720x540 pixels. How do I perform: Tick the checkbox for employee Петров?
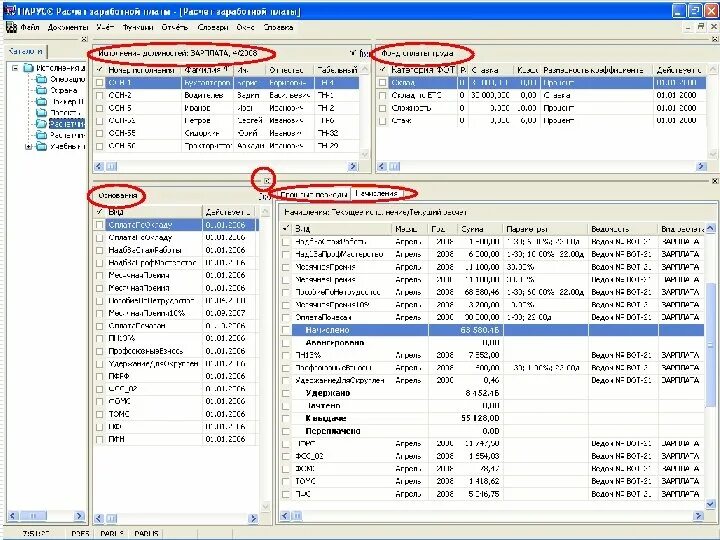point(100,121)
